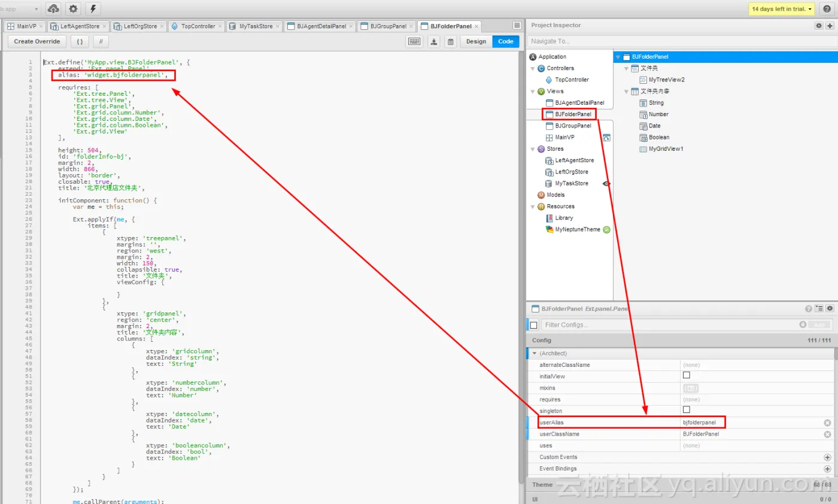838x504 pixels.
Task: Enable the initialView checkbox
Action: click(687, 375)
